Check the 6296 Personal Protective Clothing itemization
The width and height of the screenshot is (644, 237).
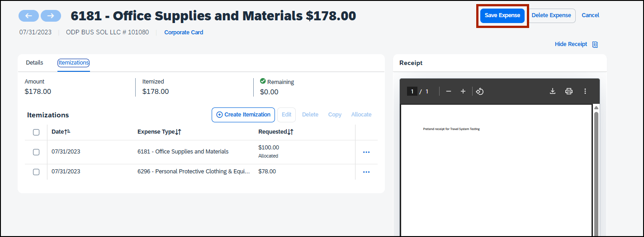(x=36, y=172)
